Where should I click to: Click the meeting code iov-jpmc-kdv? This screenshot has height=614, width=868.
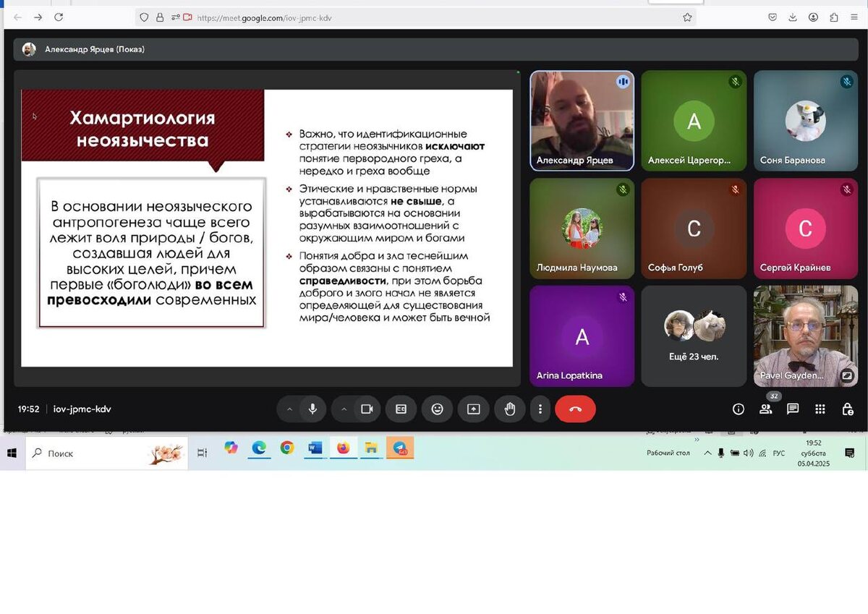coord(82,409)
